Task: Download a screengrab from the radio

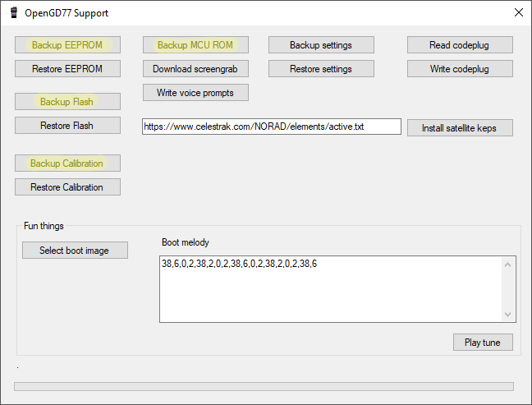Action: coord(195,69)
